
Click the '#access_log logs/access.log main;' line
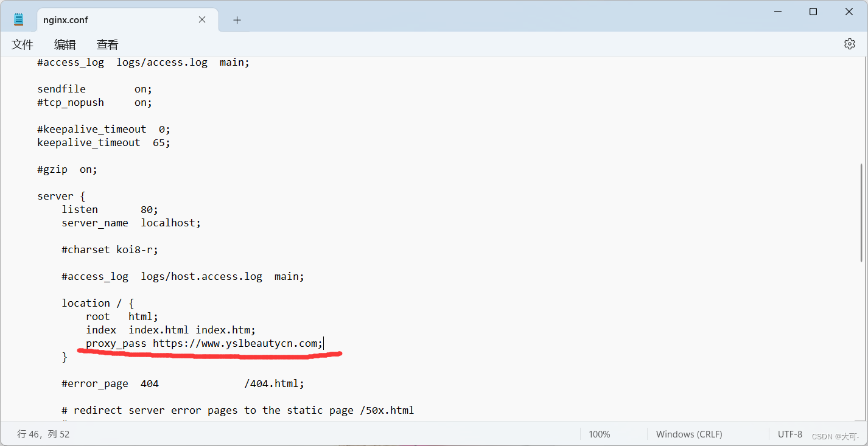[144, 62]
